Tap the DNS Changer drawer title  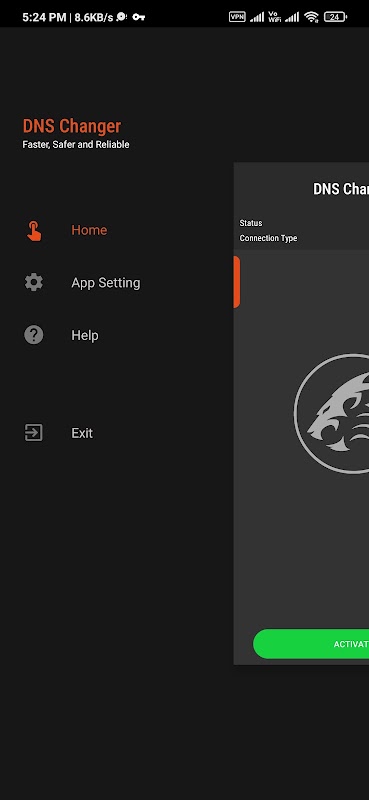click(72, 126)
